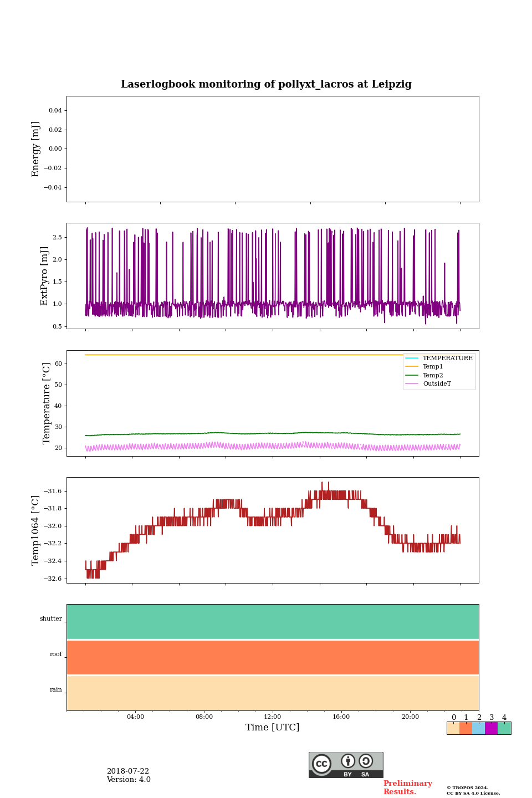Click the beige rain status band

point(273,693)
